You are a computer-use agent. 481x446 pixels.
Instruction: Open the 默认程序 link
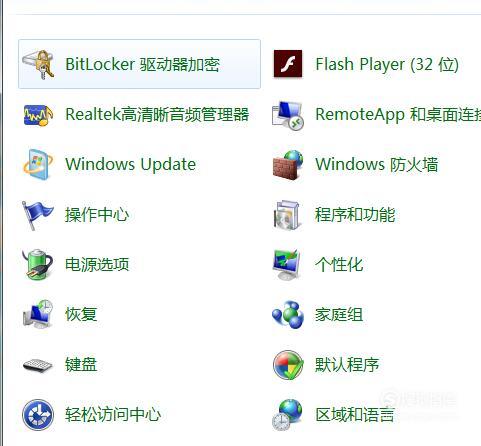(x=347, y=365)
